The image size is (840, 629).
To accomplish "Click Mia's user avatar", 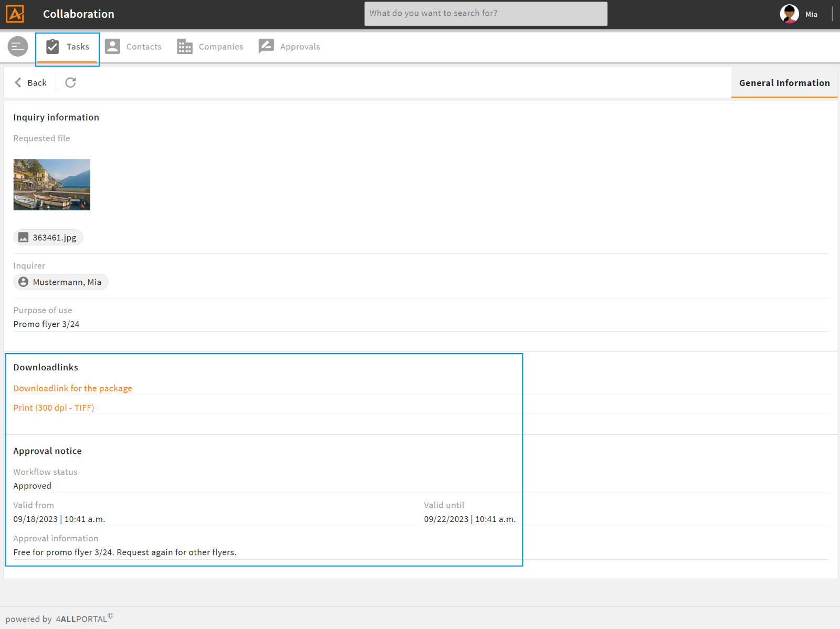I will [789, 14].
